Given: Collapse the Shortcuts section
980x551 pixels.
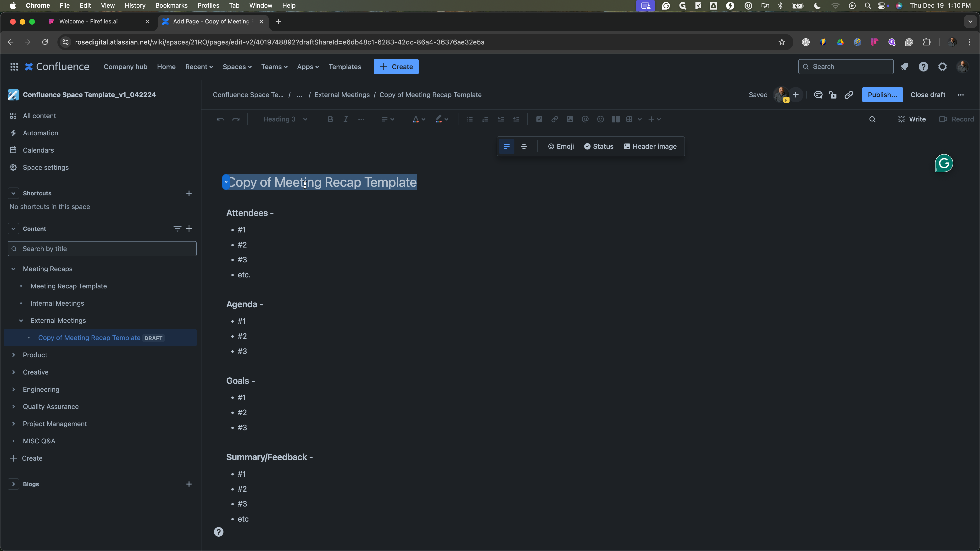Looking at the screenshot, I should 13,193.
